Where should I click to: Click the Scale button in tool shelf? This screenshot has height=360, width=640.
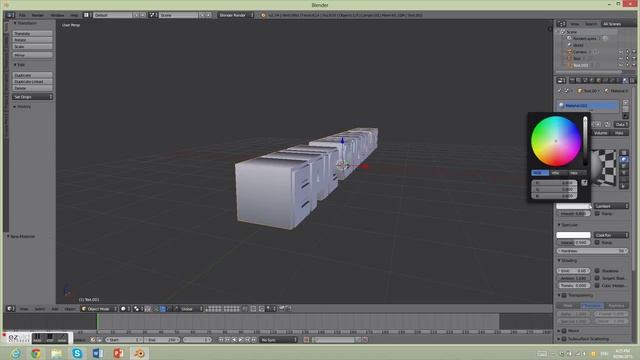pos(33,47)
